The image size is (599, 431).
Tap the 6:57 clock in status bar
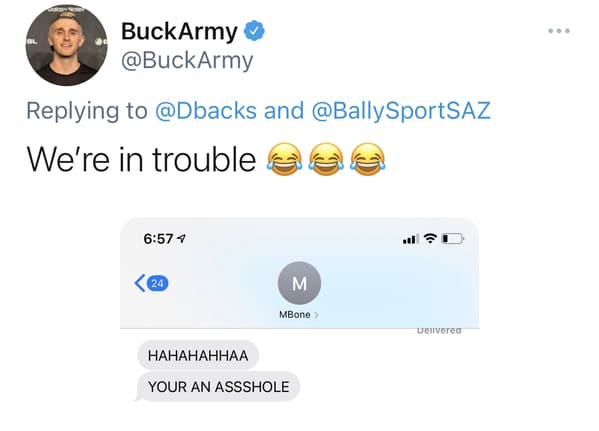(159, 239)
